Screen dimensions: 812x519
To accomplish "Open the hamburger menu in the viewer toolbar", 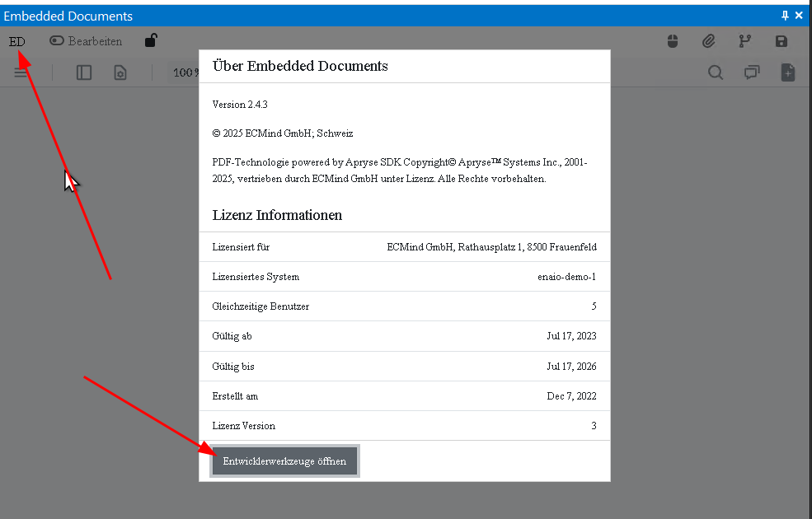I will point(21,72).
